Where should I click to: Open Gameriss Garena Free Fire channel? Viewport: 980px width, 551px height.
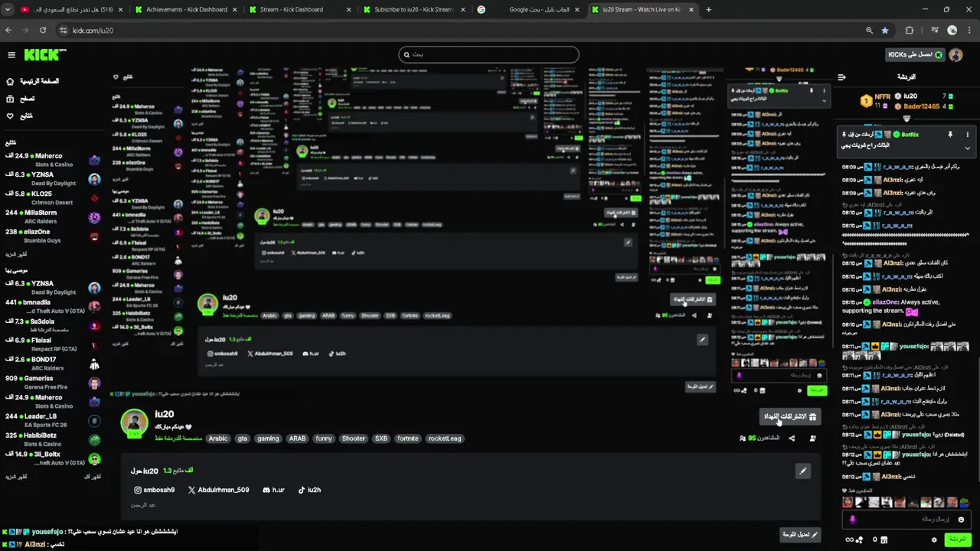[x=52, y=383]
